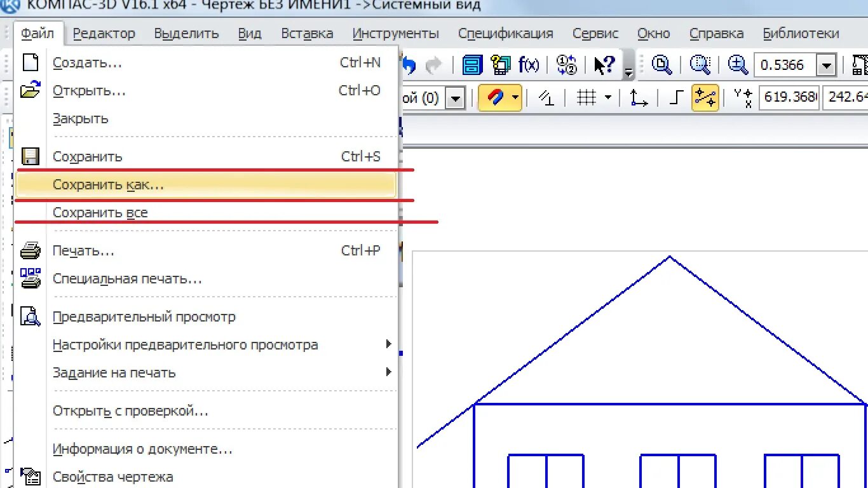Image resolution: width=868 pixels, height=488 pixels.
Task: Open the Вид menu
Action: [250, 33]
